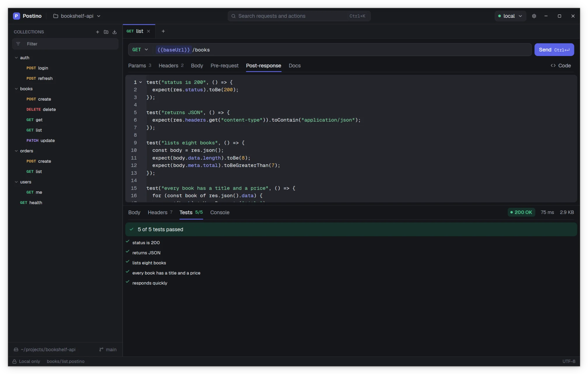The height and width of the screenshot is (374, 588).
Task: Click the 200 OK status badge
Action: [x=521, y=212]
